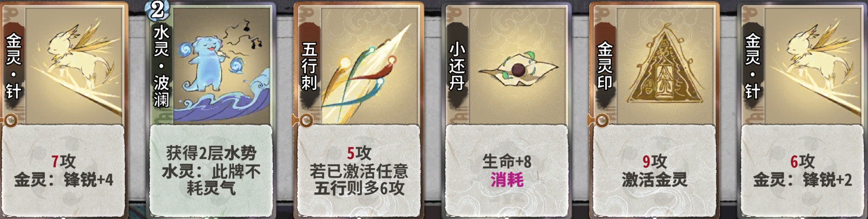Click the ring marker on the 7攻 金灵·针 card

(x=10, y=121)
